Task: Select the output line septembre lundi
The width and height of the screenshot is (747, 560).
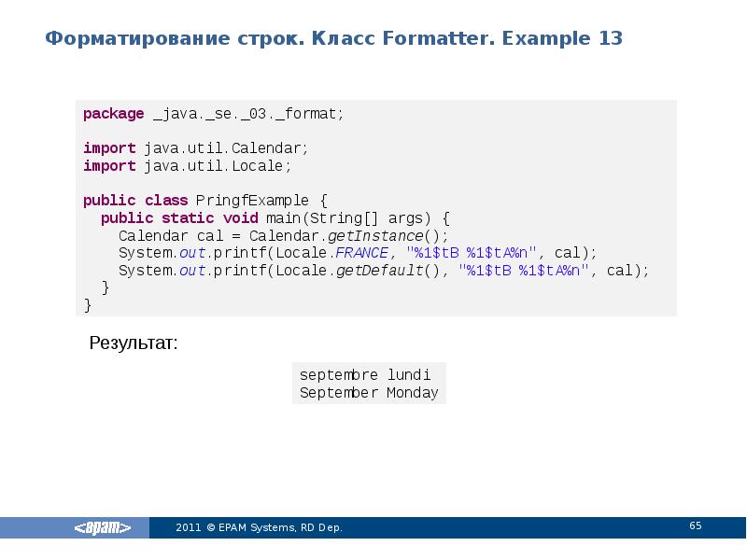Action: (365, 374)
